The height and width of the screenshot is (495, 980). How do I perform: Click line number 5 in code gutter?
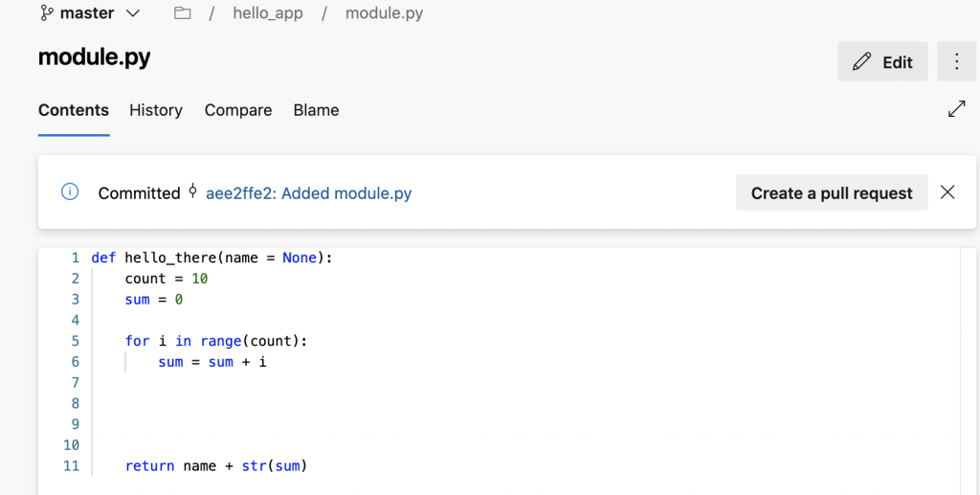(x=75, y=341)
